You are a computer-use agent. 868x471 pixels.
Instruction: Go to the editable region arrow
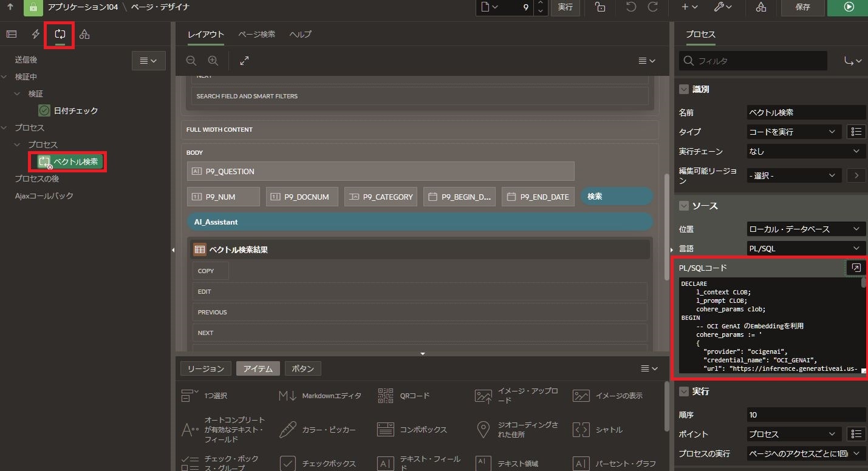click(x=856, y=175)
